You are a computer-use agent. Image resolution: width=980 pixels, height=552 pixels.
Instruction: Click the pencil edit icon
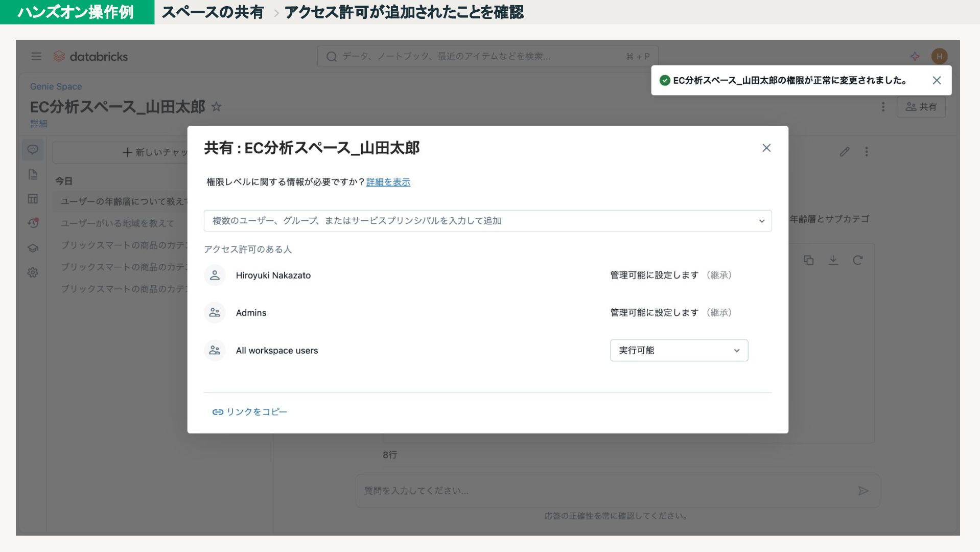pos(845,152)
